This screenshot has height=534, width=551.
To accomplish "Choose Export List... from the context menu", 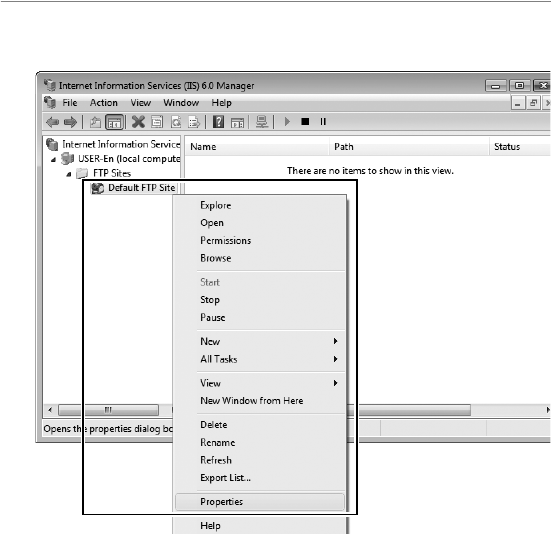I will [x=260, y=477].
